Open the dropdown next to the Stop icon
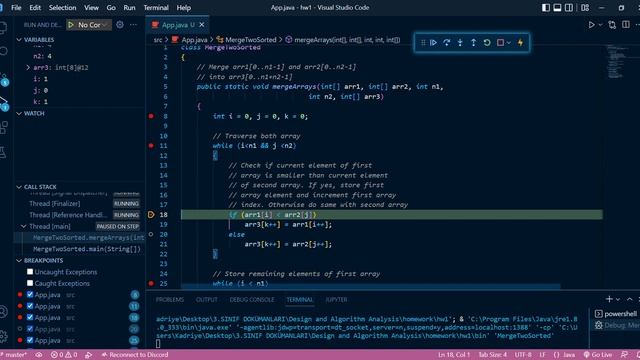Image resolution: width=640 pixels, height=360 pixels. point(509,42)
